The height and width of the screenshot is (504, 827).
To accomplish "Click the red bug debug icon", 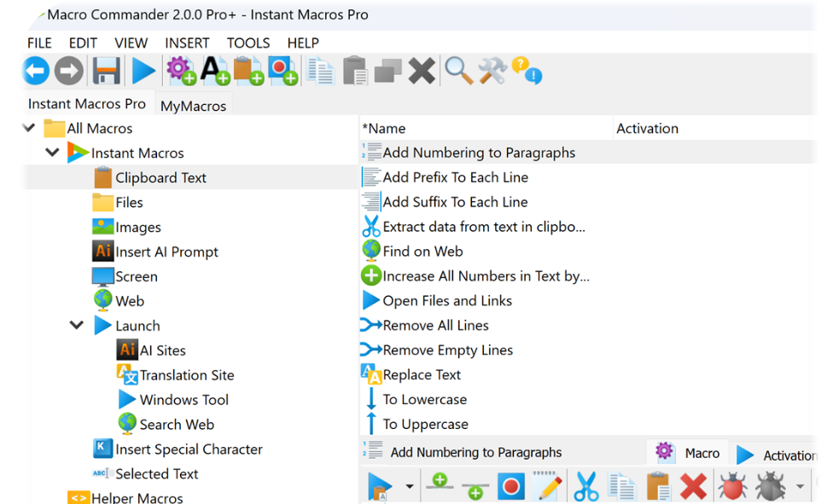I will pyautogui.click(x=732, y=487).
